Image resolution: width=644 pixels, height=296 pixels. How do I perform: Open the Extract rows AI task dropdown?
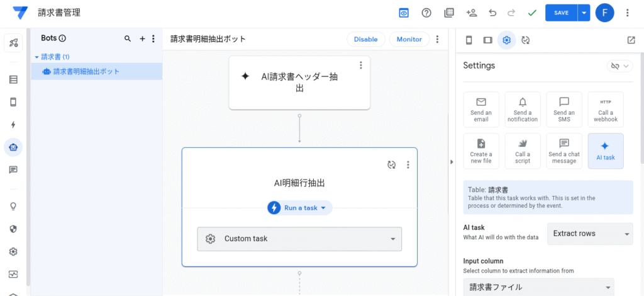(x=590, y=234)
